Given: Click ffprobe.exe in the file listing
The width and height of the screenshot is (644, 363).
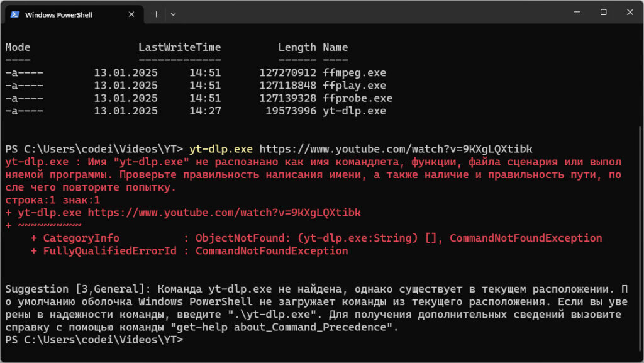Looking at the screenshot, I should coord(357,98).
